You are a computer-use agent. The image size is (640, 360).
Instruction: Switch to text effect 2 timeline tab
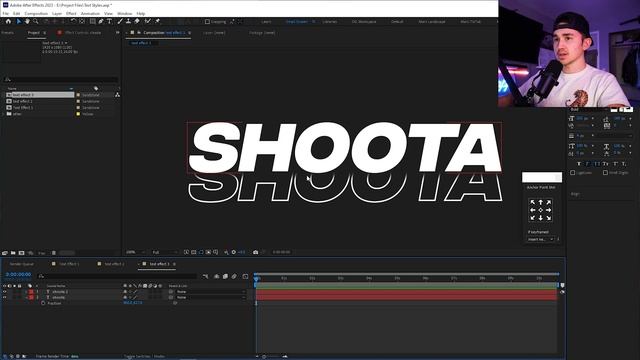point(114,264)
